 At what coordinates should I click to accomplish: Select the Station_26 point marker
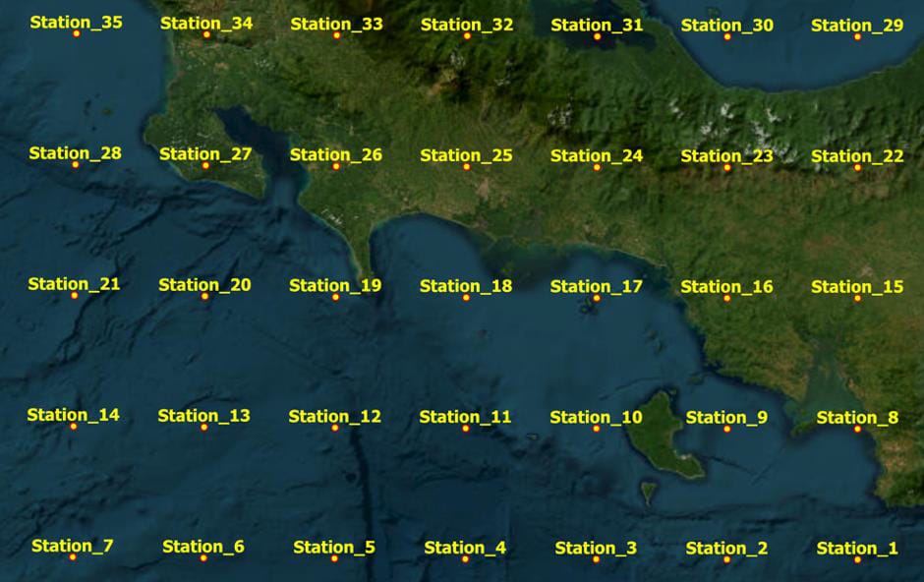point(336,166)
